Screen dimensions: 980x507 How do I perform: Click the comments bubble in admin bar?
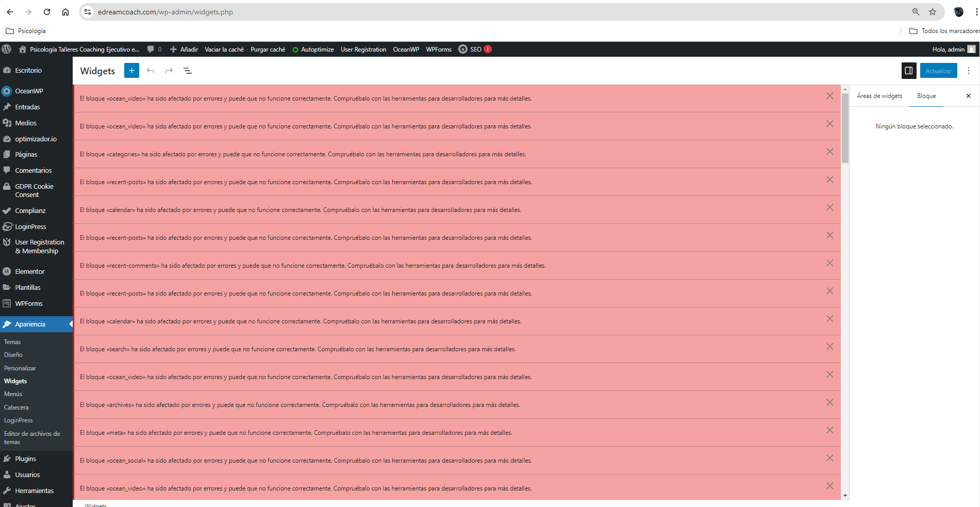[x=154, y=50]
